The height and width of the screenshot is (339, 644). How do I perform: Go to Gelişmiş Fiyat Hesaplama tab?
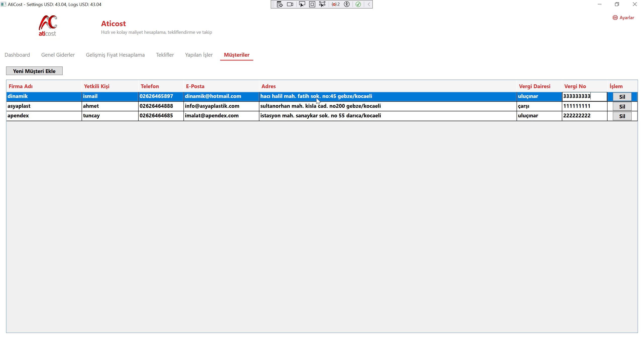coord(115,55)
